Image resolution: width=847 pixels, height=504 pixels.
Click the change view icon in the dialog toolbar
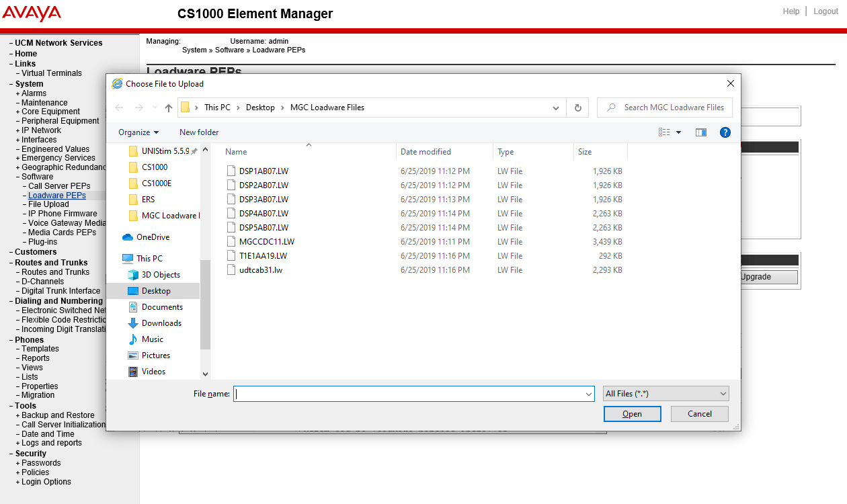click(x=665, y=132)
